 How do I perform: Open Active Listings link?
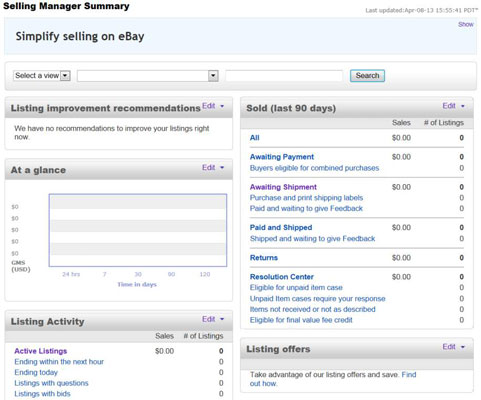tap(41, 351)
